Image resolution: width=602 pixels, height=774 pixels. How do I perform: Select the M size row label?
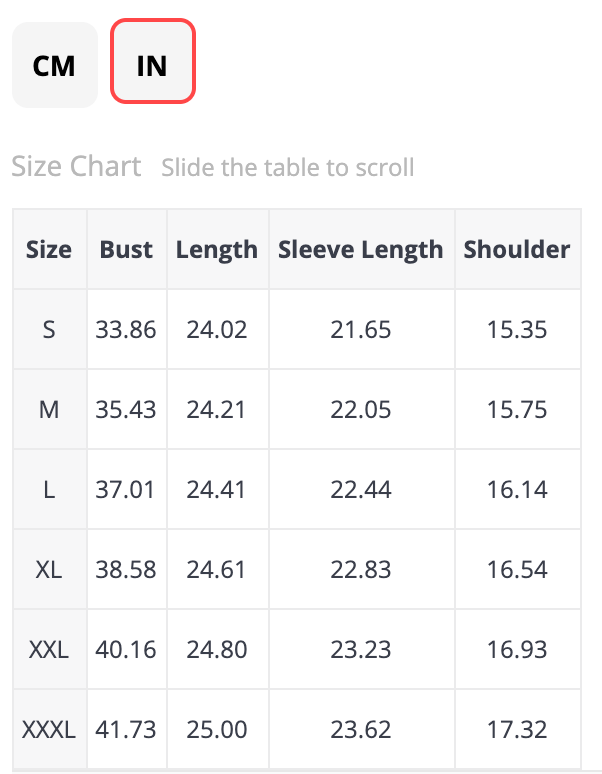(49, 410)
